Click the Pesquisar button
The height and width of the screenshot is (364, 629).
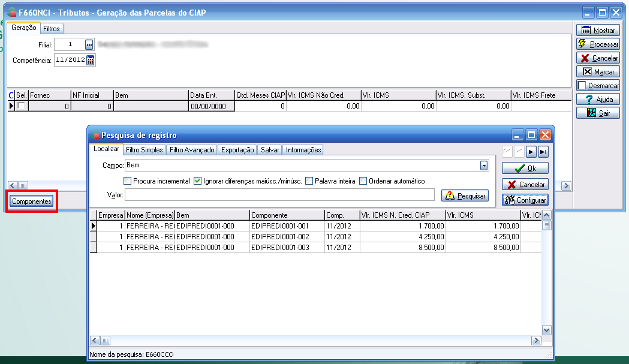pos(465,196)
